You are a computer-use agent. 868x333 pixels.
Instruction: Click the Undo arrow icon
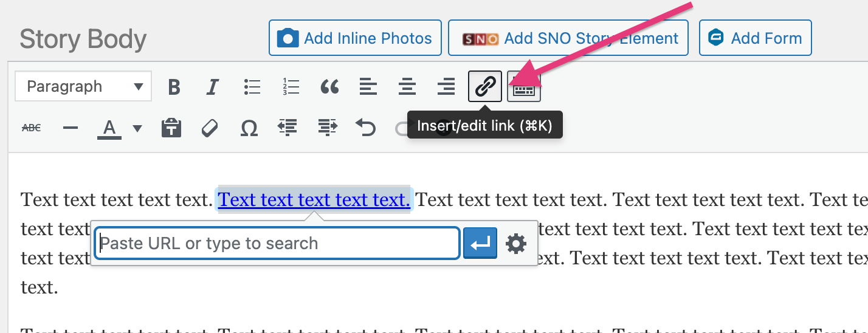tap(365, 128)
